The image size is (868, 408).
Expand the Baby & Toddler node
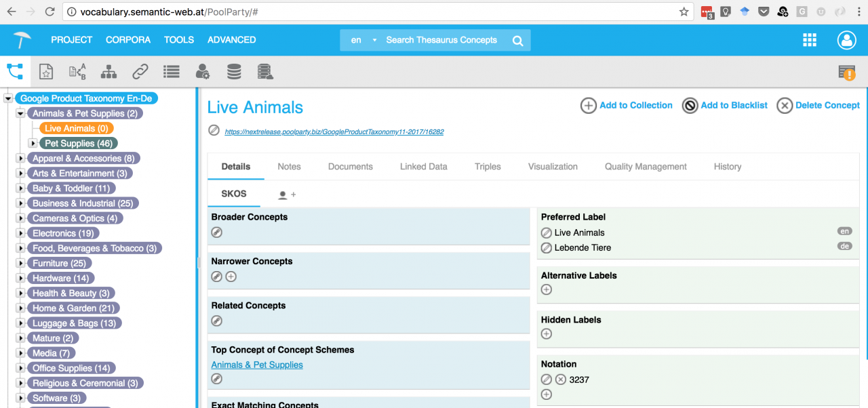(x=21, y=188)
